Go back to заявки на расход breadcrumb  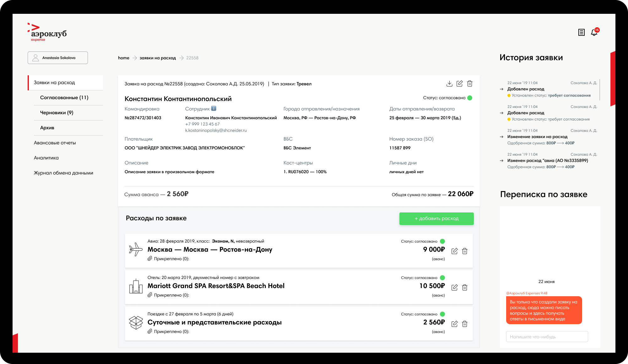click(158, 58)
